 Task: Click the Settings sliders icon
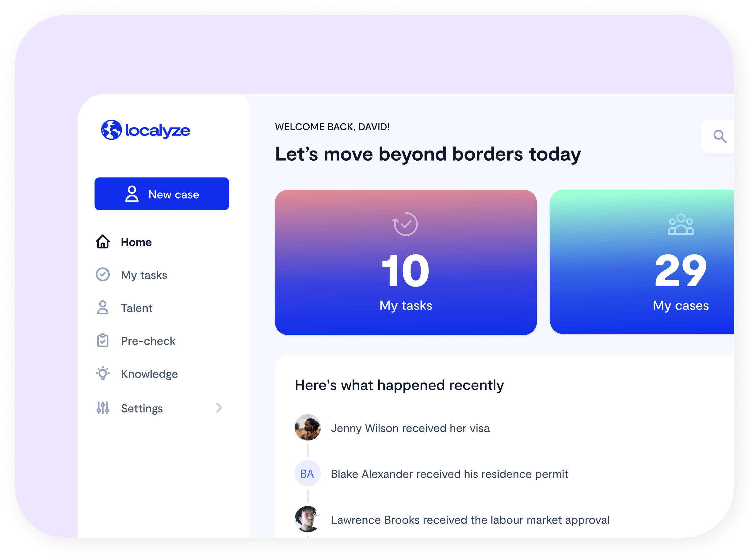(102, 408)
